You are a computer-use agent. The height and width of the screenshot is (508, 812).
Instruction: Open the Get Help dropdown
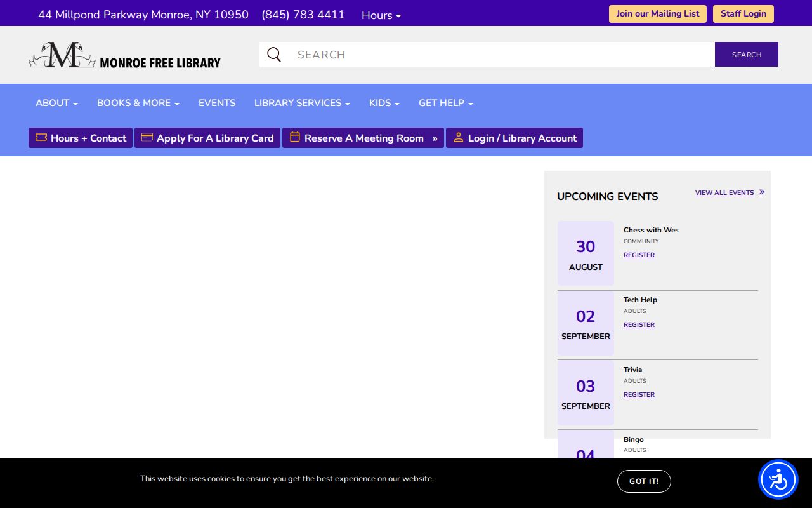click(x=446, y=103)
